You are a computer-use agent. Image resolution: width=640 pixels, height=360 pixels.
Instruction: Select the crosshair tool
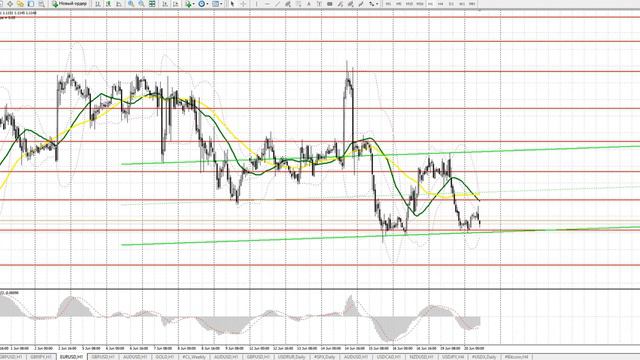pyautogui.click(x=243, y=4)
